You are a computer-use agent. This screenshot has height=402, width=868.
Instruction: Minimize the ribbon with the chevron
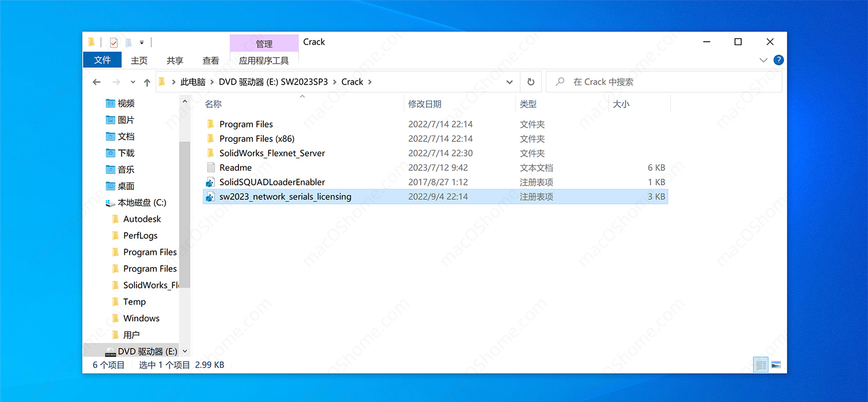pos(763,60)
